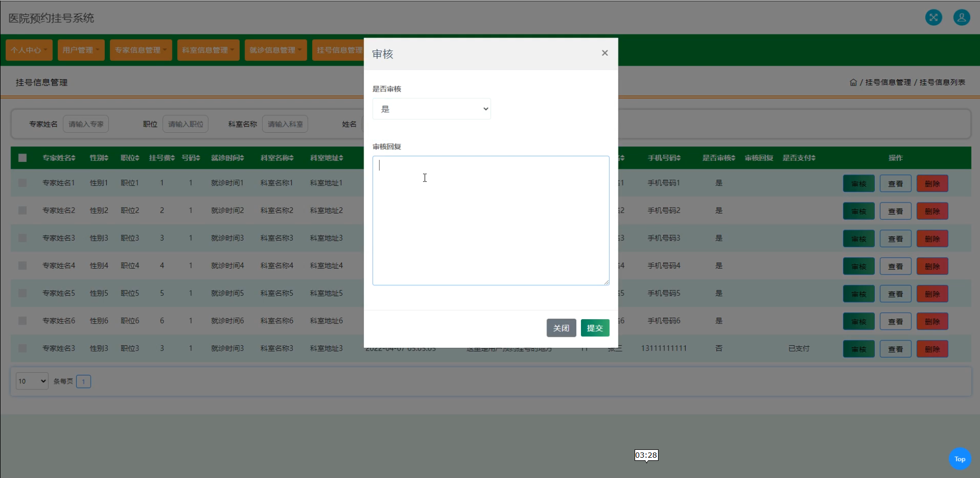Screen dimensions: 980x478
Task: Click the blue Top scroll-to-top button
Action: click(959, 459)
